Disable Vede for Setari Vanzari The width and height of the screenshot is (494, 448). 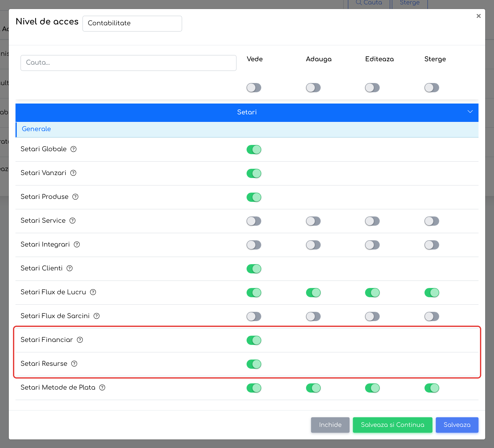254,173
